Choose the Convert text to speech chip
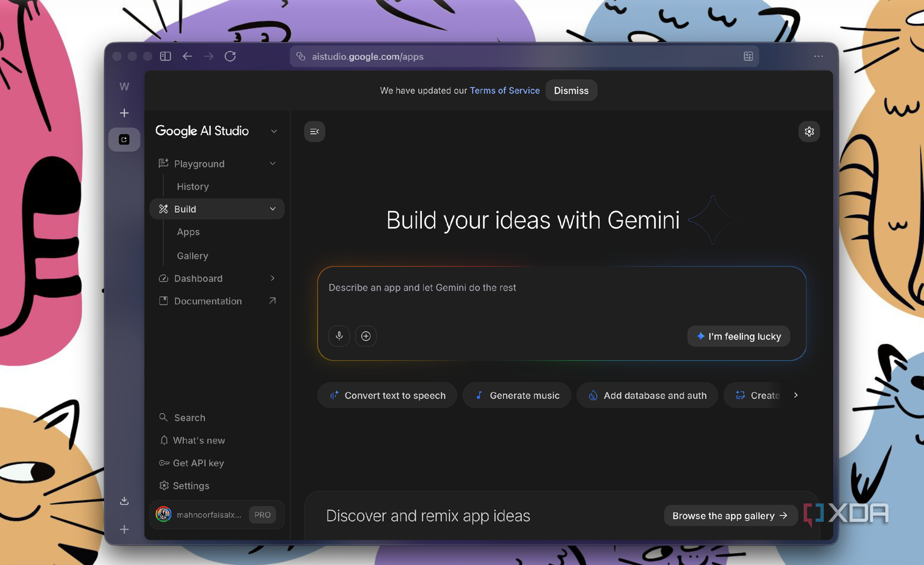This screenshot has height=565, width=924. pyautogui.click(x=387, y=395)
